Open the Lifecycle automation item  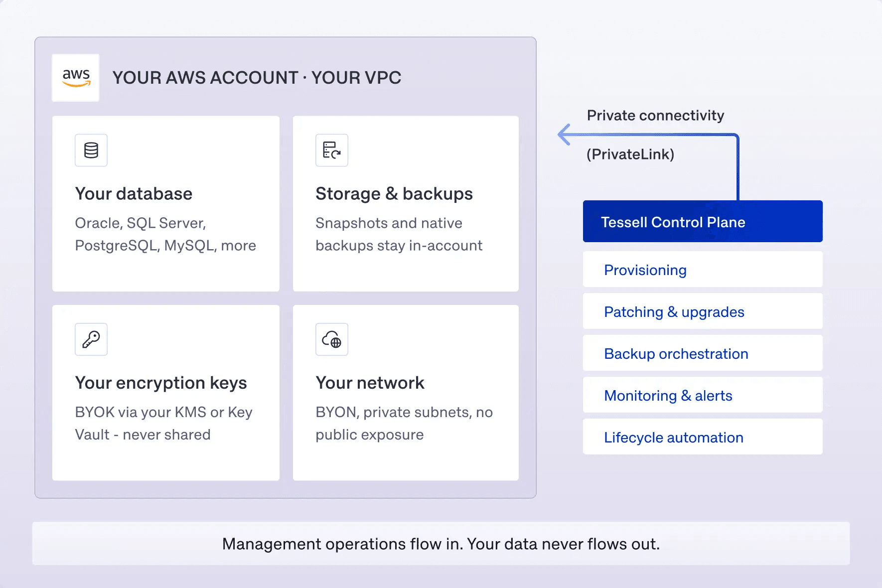[703, 437]
